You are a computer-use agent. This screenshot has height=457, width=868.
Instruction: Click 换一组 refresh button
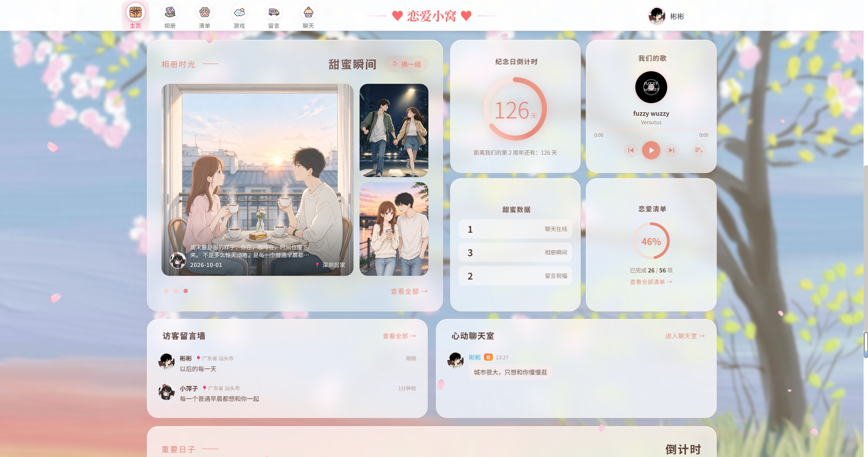pyautogui.click(x=406, y=64)
